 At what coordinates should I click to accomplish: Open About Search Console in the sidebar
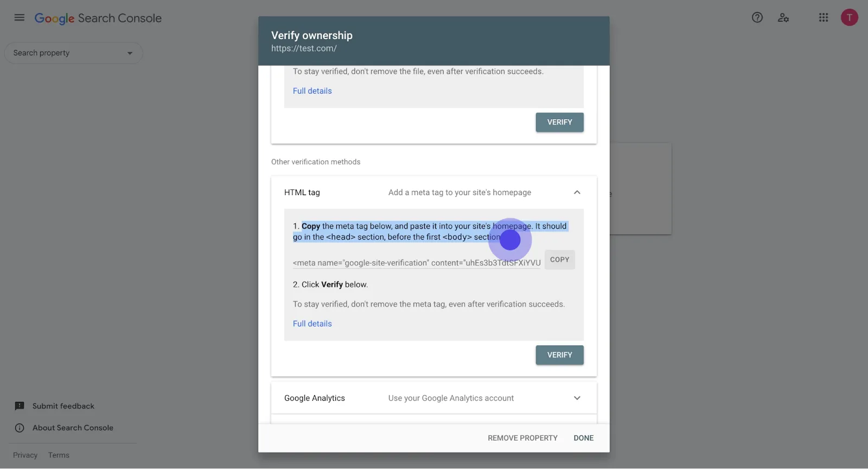73,428
